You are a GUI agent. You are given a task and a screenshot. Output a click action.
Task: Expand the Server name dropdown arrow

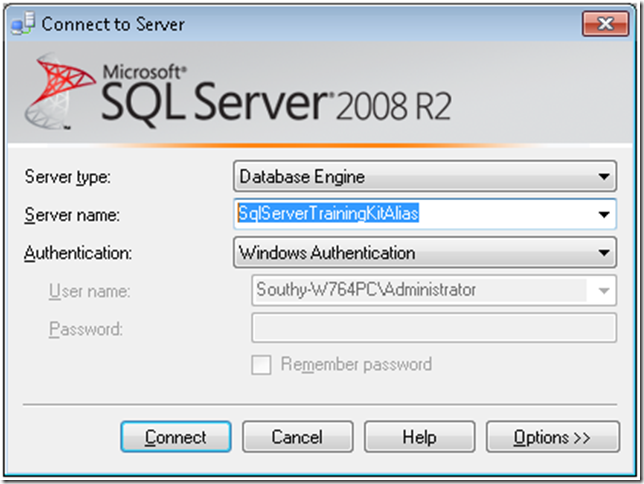click(x=604, y=214)
